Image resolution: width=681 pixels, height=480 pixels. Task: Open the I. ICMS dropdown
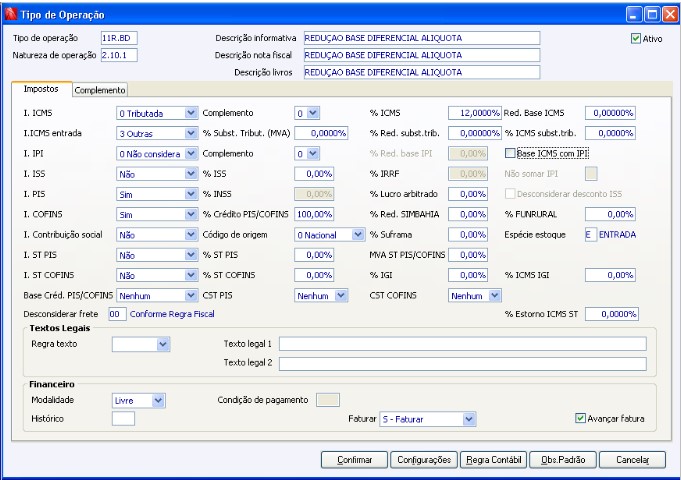157,113
